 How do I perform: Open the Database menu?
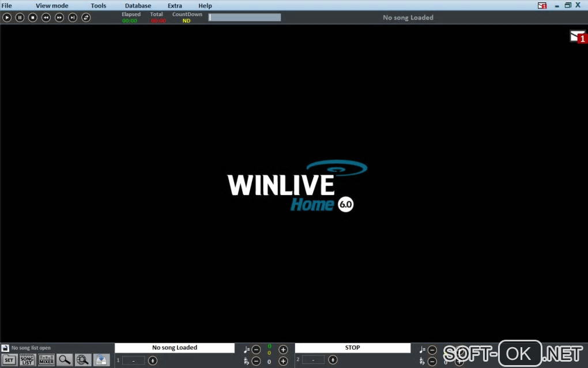(x=138, y=6)
